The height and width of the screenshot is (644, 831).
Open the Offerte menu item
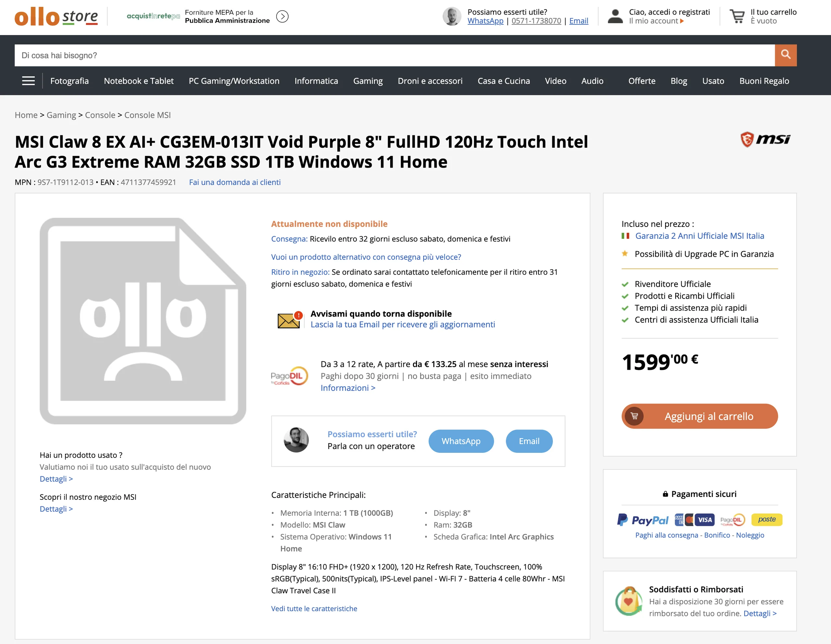point(641,80)
